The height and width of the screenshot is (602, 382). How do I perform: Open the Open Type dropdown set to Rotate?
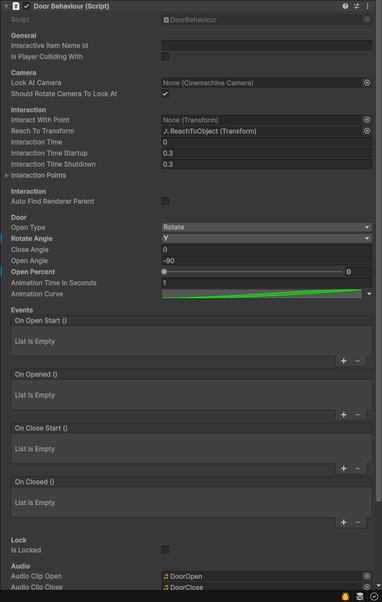click(266, 227)
